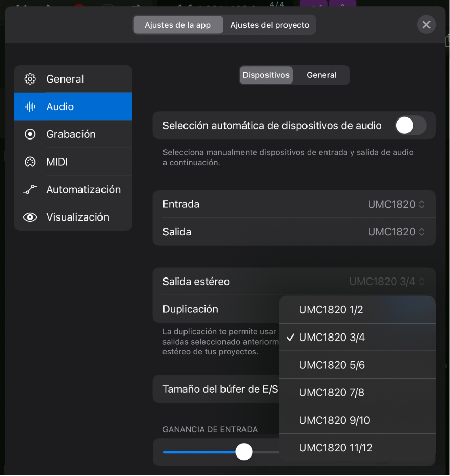Toggle Selección automática de dispositivos de audio

pyautogui.click(x=411, y=125)
